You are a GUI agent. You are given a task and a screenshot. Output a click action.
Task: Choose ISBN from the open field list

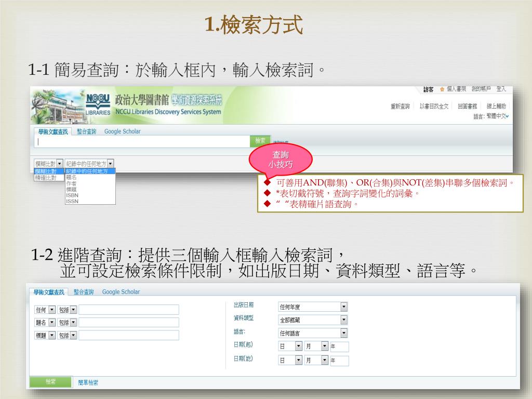tap(72, 196)
